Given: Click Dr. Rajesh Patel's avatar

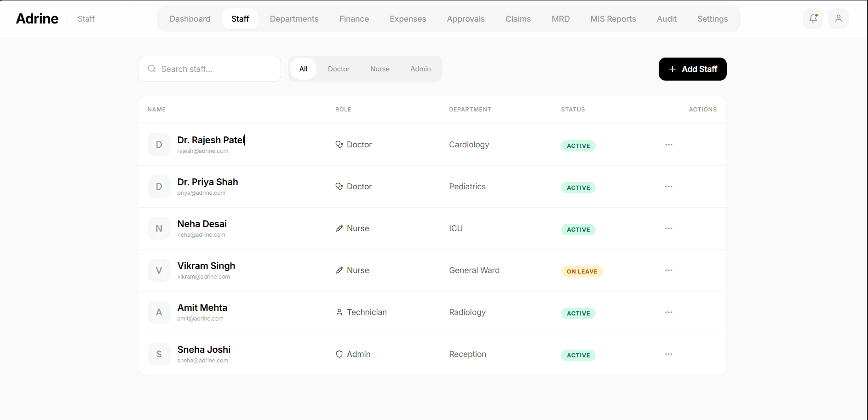Looking at the screenshot, I should click(159, 145).
